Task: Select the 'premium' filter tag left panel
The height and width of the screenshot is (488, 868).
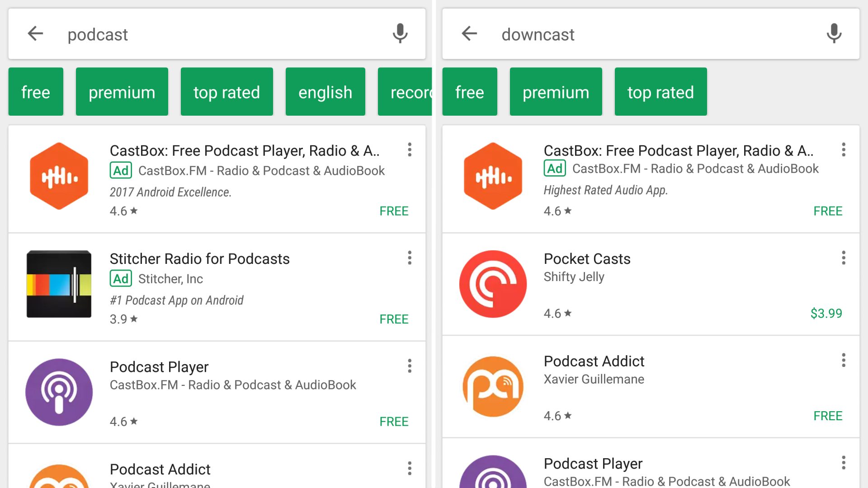Action: [x=122, y=91]
